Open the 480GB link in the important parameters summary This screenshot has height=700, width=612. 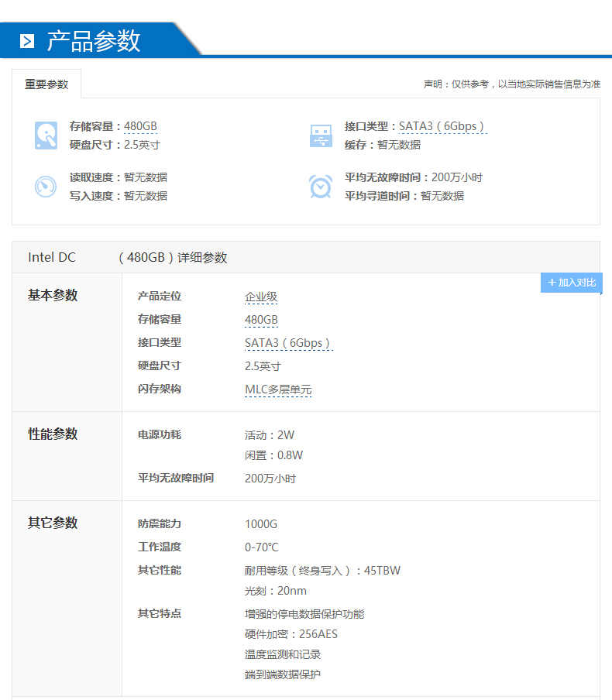tap(140, 126)
